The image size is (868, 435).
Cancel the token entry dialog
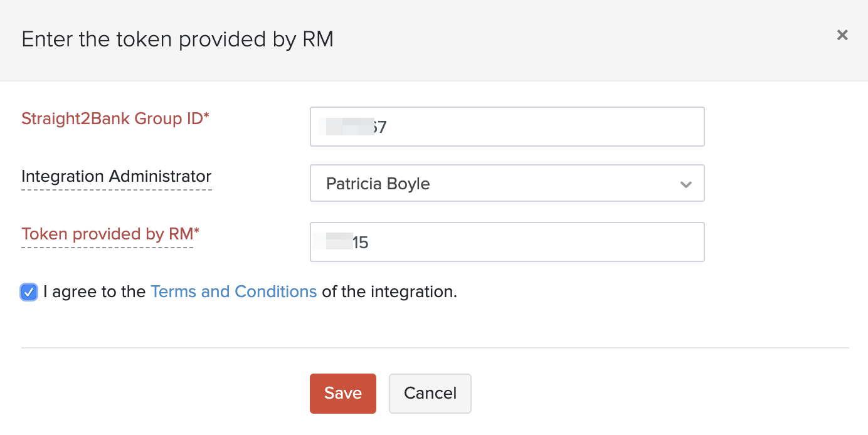[x=430, y=394]
